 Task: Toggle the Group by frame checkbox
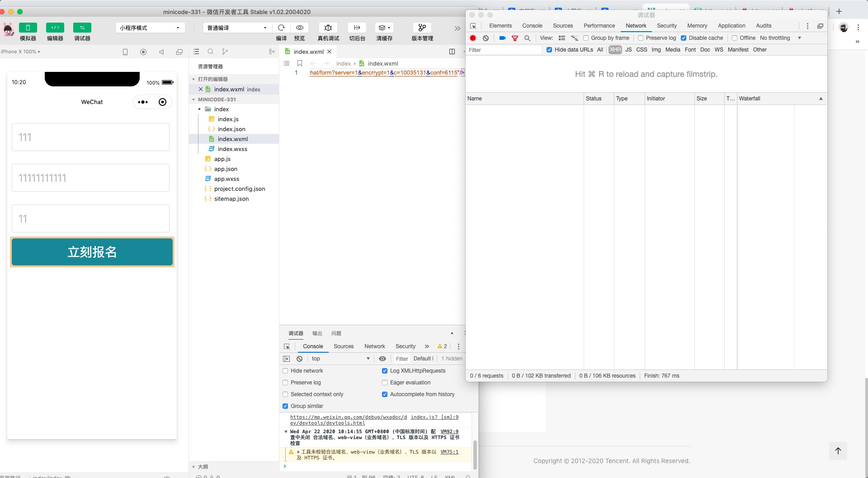tap(586, 38)
